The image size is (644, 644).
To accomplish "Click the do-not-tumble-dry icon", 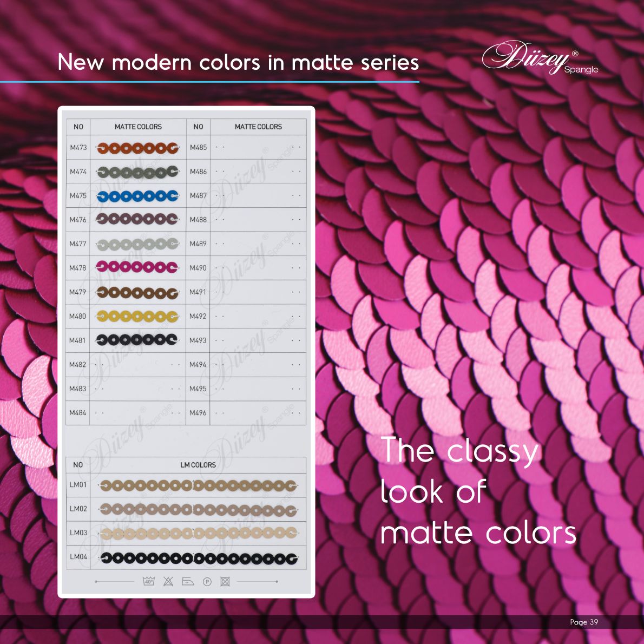I will [225, 581].
